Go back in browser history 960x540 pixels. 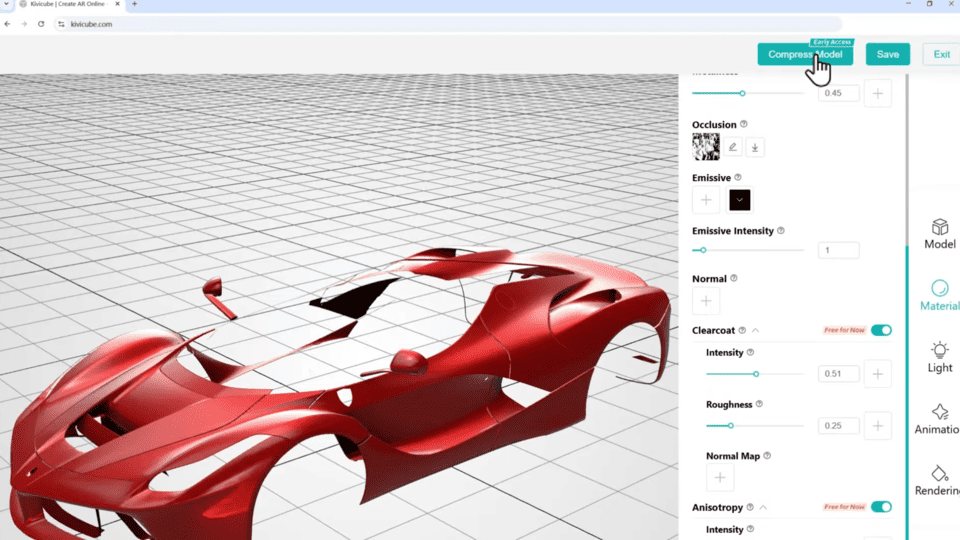[x=7, y=24]
